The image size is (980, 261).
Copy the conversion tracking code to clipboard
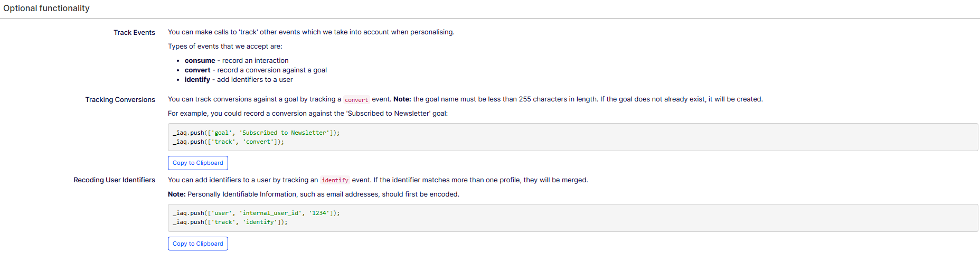(x=197, y=163)
